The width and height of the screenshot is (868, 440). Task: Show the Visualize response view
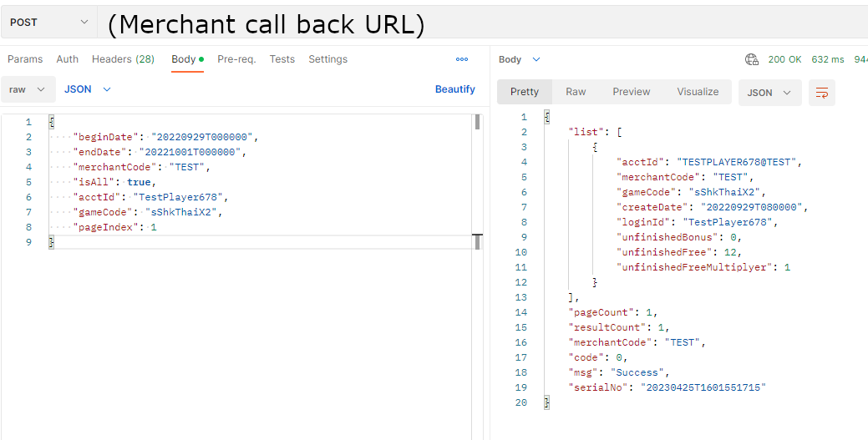click(698, 92)
